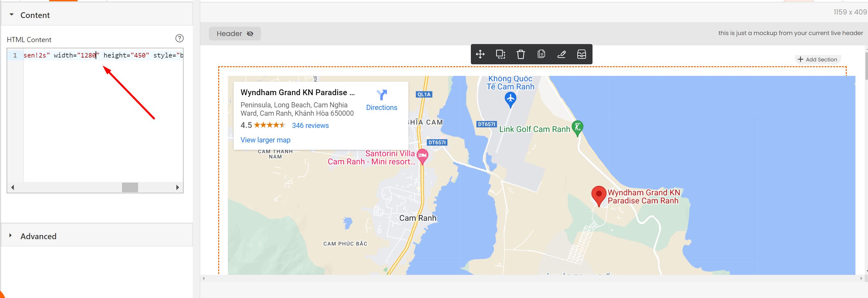Click the move element icon in toolbar

point(480,54)
